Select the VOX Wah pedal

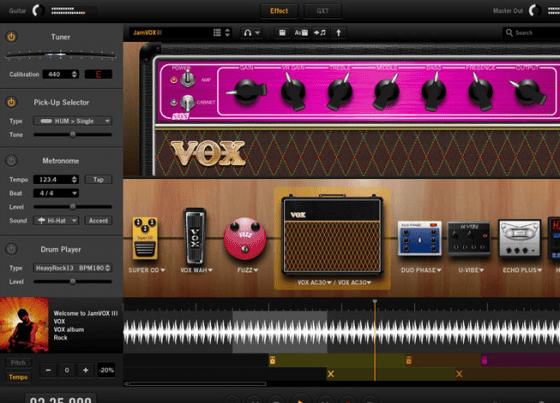pyautogui.click(x=195, y=237)
